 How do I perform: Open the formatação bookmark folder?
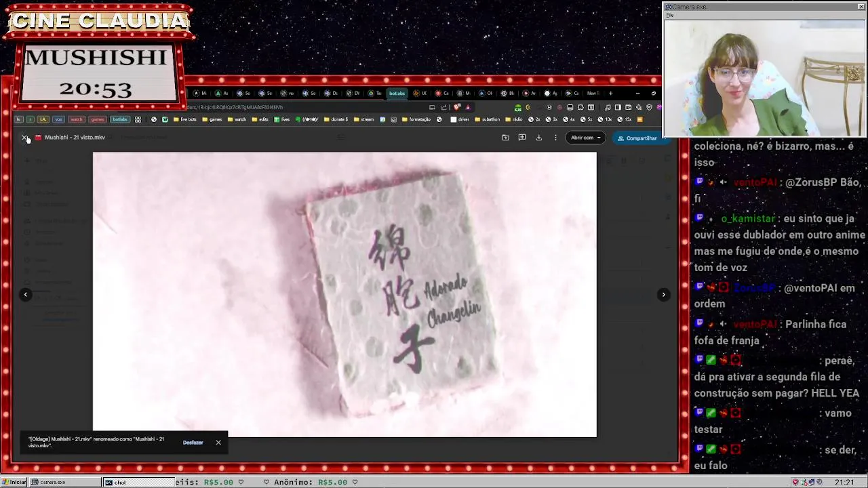point(416,119)
